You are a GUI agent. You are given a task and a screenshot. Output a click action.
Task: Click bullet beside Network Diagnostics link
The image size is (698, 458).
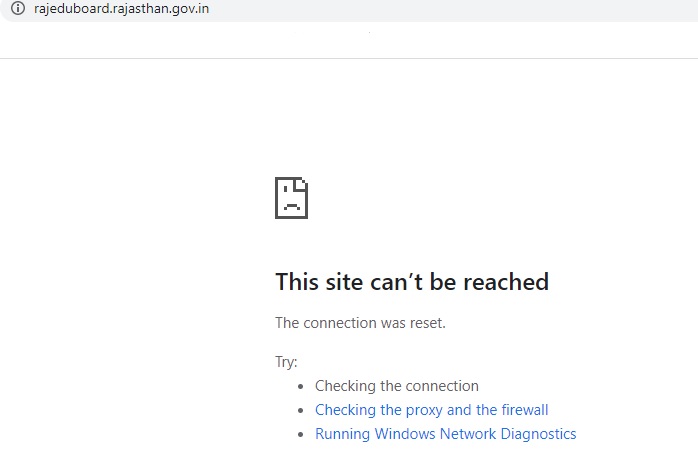pos(301,434)
